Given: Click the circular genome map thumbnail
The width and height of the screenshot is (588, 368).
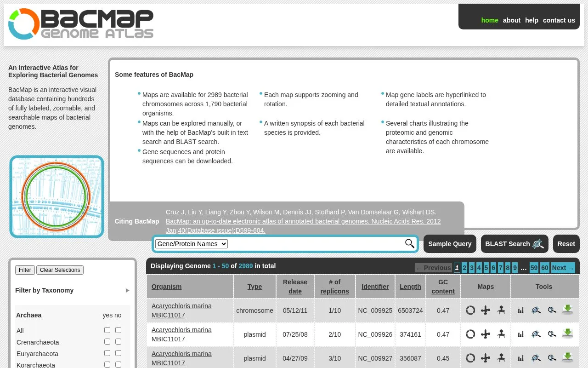Looking at the screenshot, I should point(57,196).
